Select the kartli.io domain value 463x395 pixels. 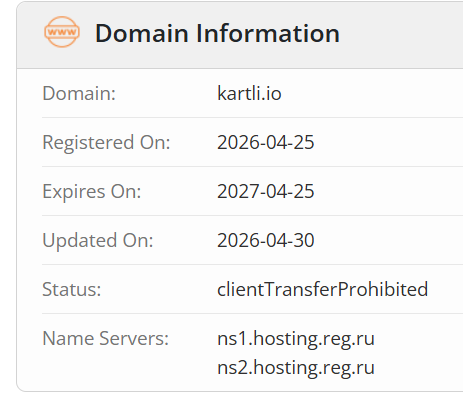click(249, 93)
